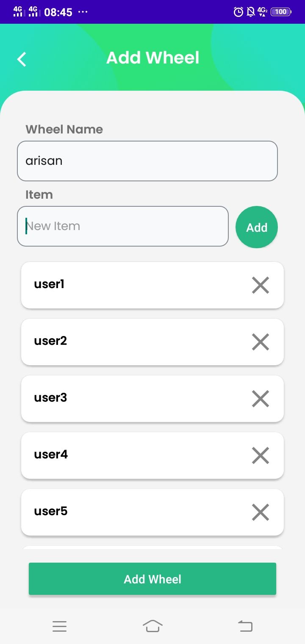Screen dimensions: 305x644
Task: Delete user2 using the X icon
Action: (261, 342)
